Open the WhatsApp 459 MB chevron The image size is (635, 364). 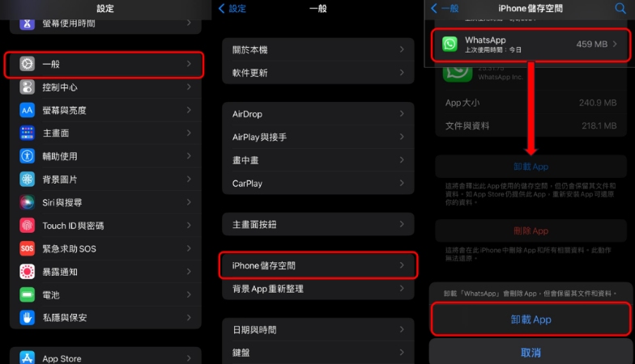[x=615, y=44]
